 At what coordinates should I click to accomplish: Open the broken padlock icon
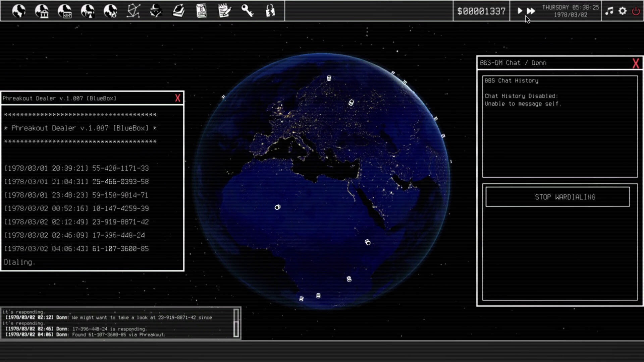point(270,11)
